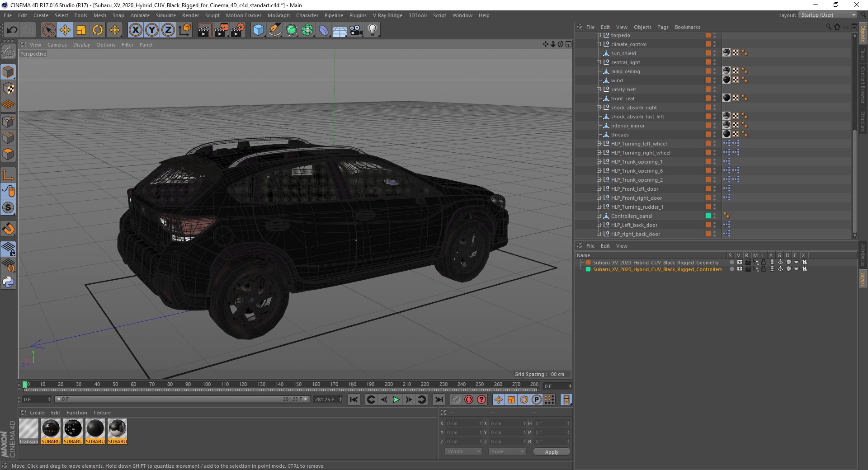Open the File menu
The image size is (868, 470).
point(8,15)
